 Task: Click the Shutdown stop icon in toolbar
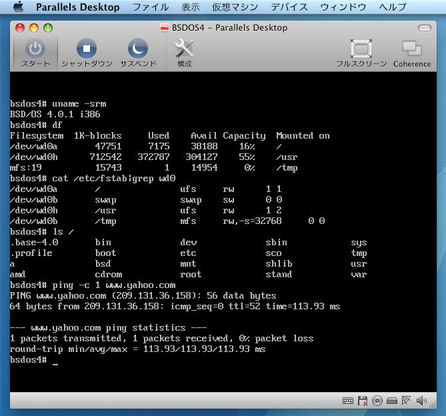[x=86, y=49]
